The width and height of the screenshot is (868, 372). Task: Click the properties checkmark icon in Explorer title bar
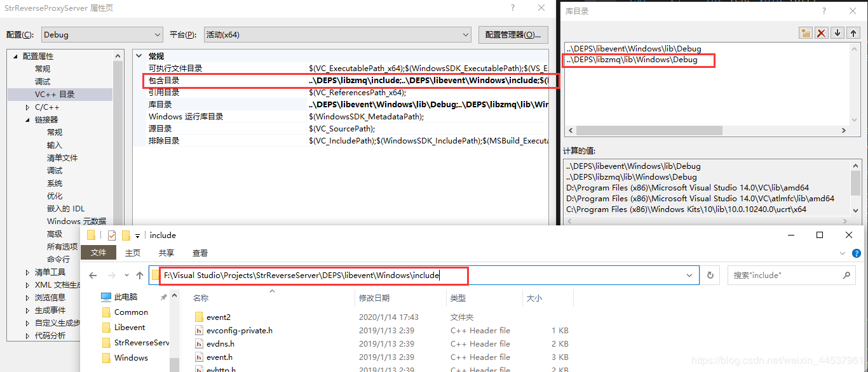point(112,236)
